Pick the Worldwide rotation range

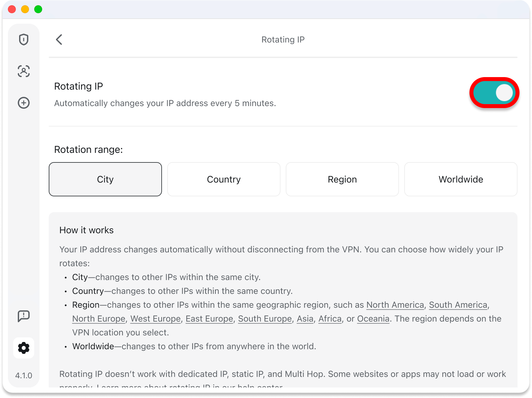pyautogui.click(x=461, y=179)
